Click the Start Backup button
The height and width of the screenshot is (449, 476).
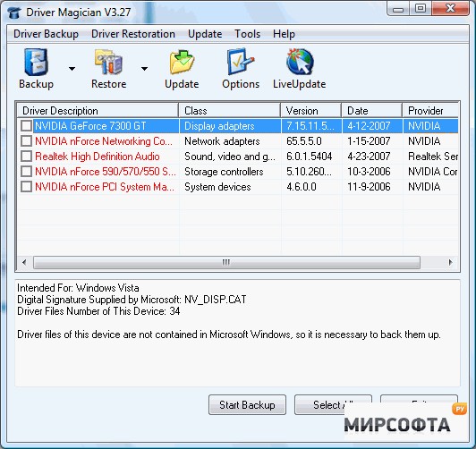click(247, 404)
